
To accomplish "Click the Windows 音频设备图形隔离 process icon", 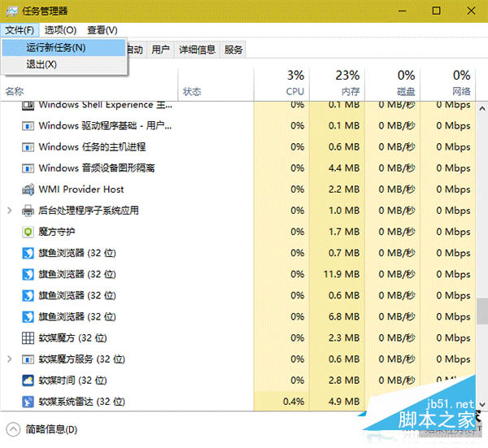I will [x=26, y=168].
